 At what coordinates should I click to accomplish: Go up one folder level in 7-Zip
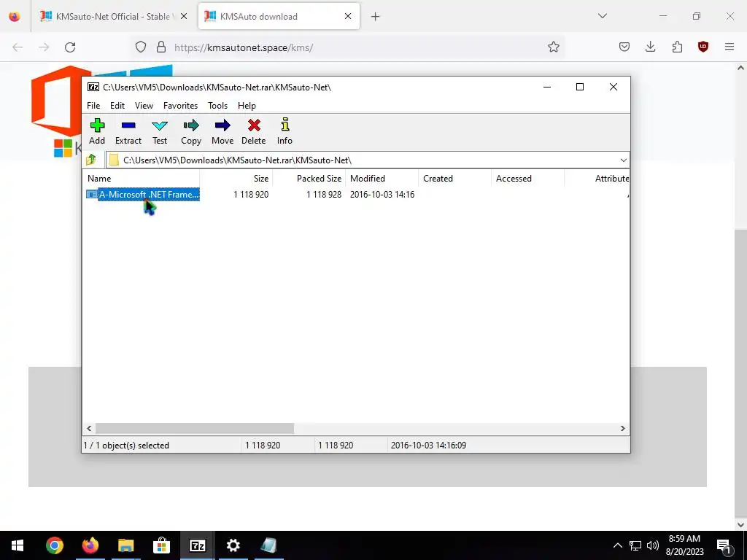pos(91,160)
